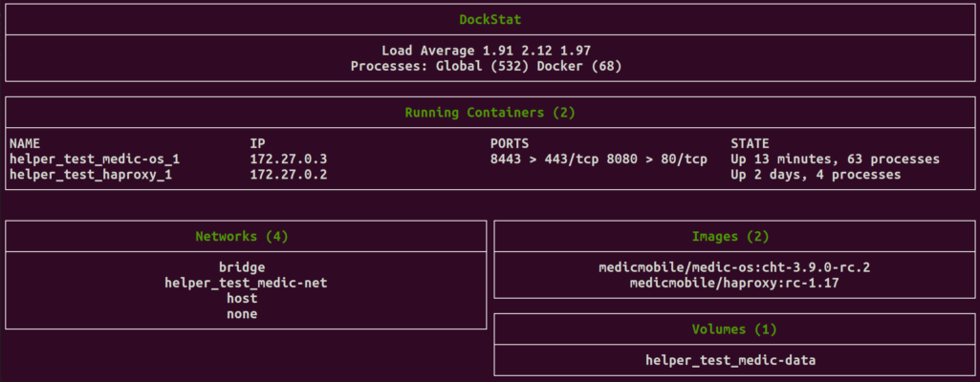The width and height of the screenshot is (980, 382).
Task: Click the DockStat title text
Action: click(x=490, y=19)
